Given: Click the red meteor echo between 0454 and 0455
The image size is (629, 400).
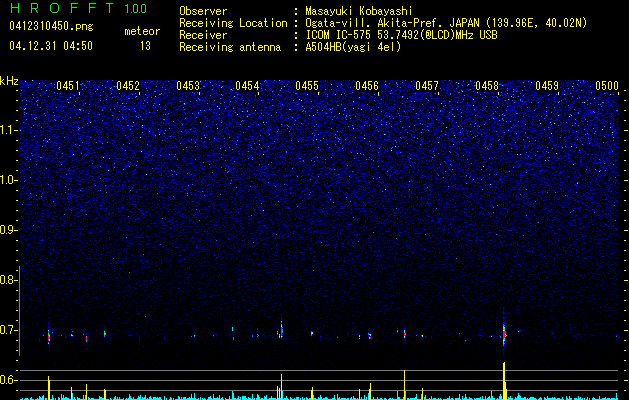Looking at the screenshot, I should (282, 331).
